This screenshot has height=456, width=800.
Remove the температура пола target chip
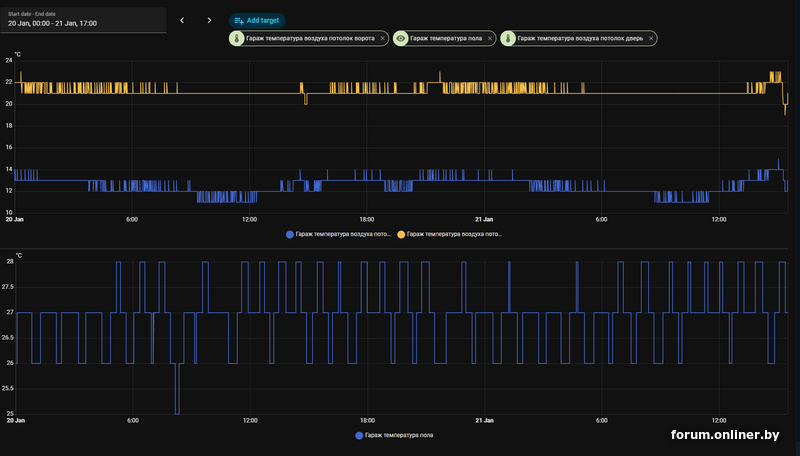[491, 38]
